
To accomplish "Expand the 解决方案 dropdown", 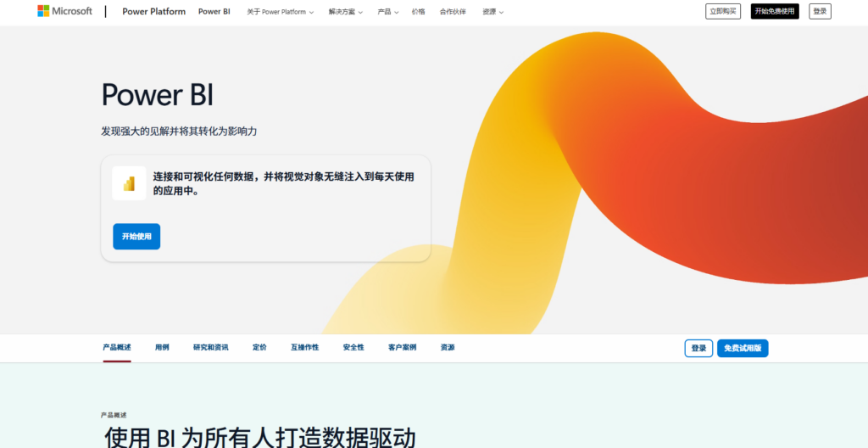I will coord(346,12).
